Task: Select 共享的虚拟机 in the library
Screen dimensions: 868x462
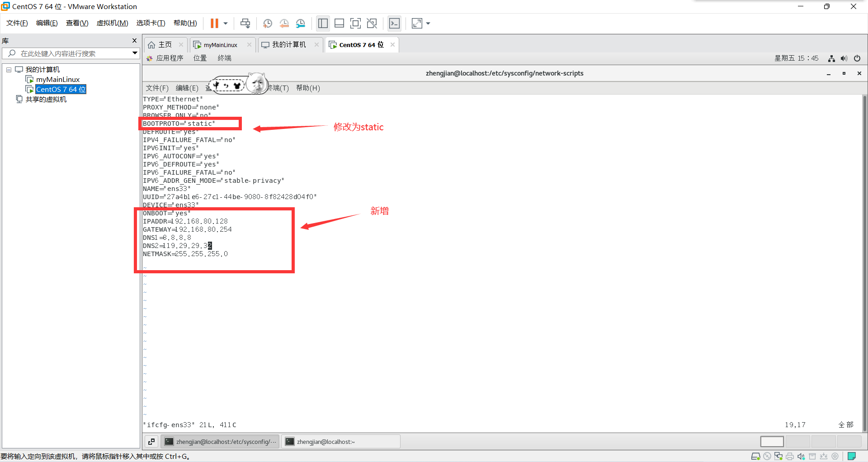Action: [x=46, y=99]
